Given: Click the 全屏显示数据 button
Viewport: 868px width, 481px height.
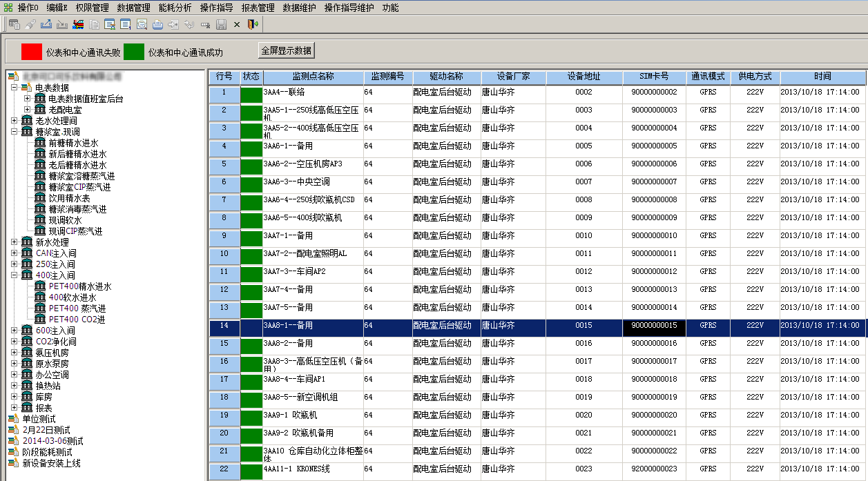Looking at the screenshot, I should point(287,50).
